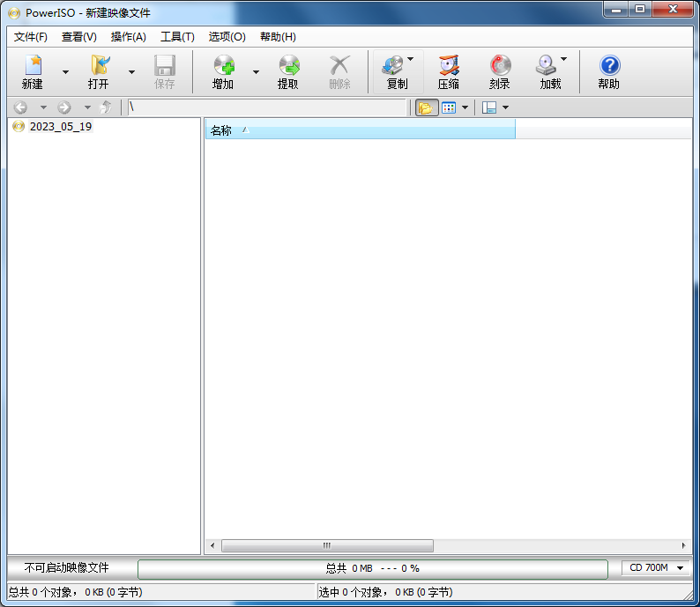Click the Back navigation arrow icon
The image size is (700, 607).
[x=20, y=107]
